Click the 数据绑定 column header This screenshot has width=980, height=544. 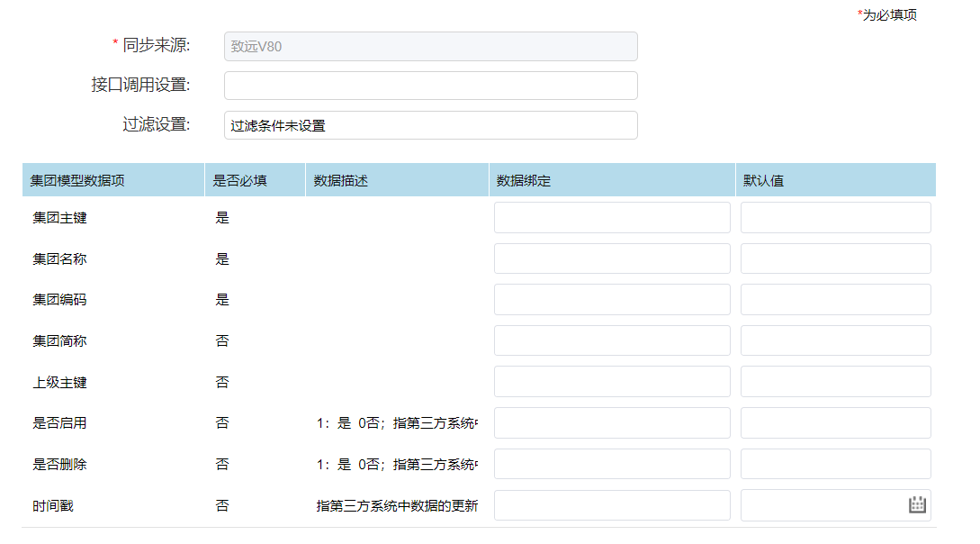pyautogui.click(x=524, y=180)
